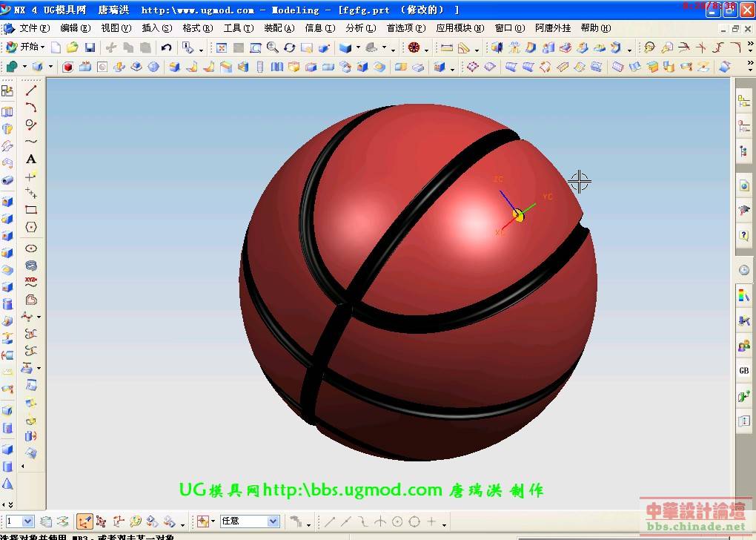Open the Assembly Navigator side tab
The width and height of the screenshot is (756, 540).
tap(744, 101)
